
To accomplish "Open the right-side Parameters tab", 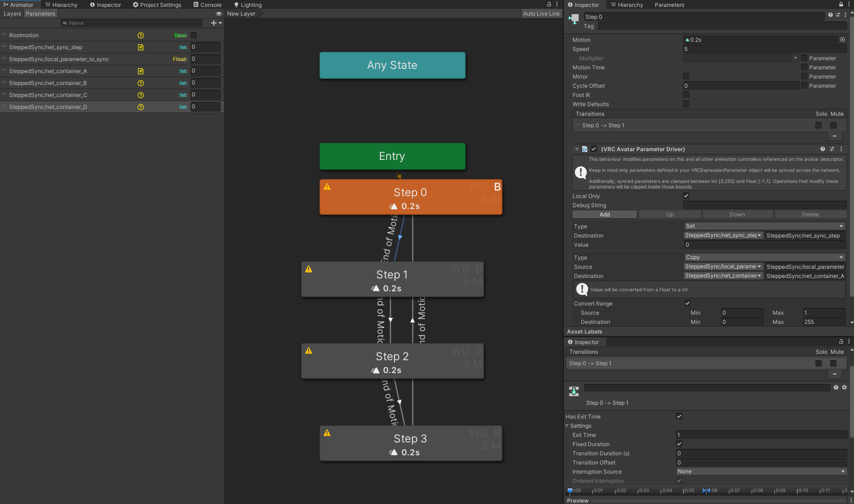I will click(669, 5).
